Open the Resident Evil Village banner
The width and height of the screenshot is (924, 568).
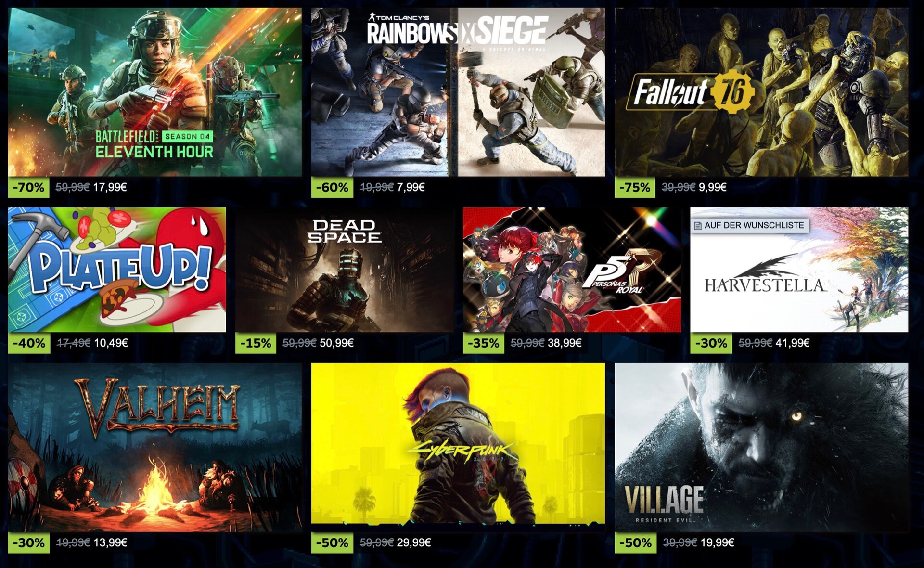click(761, 447)
